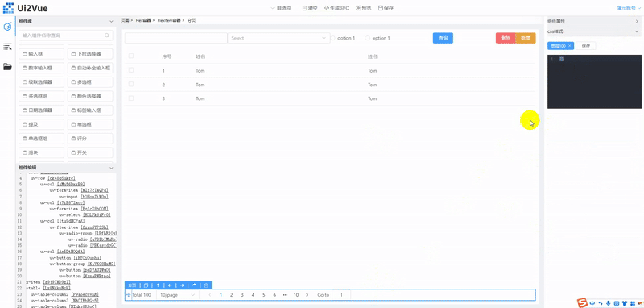Click the 开关 component button
This screenshot has width=644, height=308.
[x=90, y=152]
